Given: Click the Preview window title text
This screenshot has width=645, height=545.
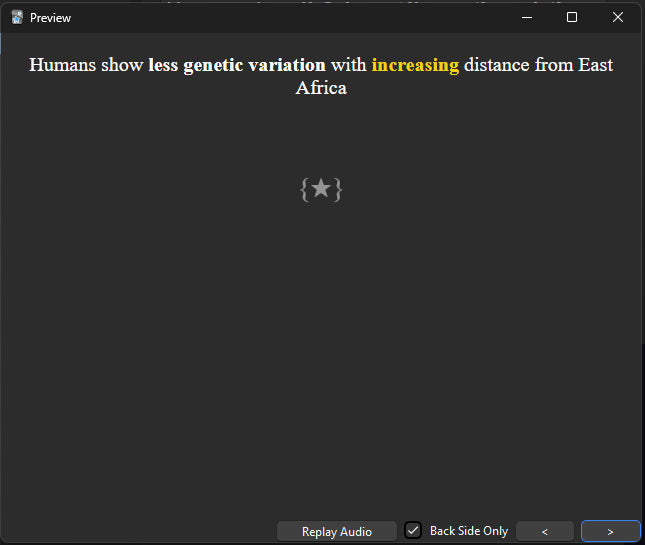Looking at the screenshot, I should pos(50,18).
